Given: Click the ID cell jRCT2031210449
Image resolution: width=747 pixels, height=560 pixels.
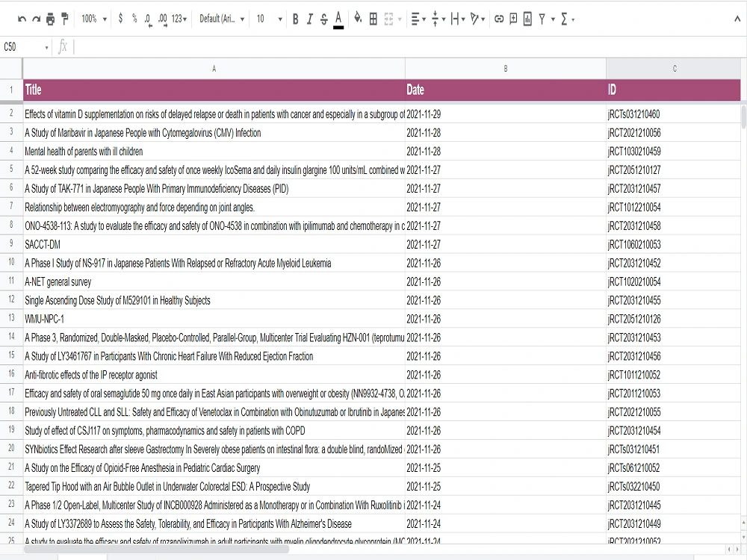Looking at the screenshot, I should tap(674, 524).
